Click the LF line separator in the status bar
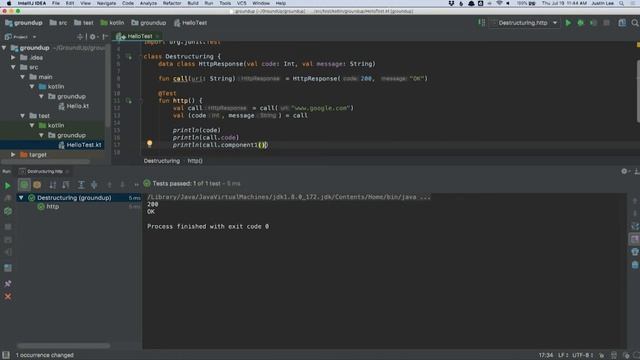 pos(563,355)
